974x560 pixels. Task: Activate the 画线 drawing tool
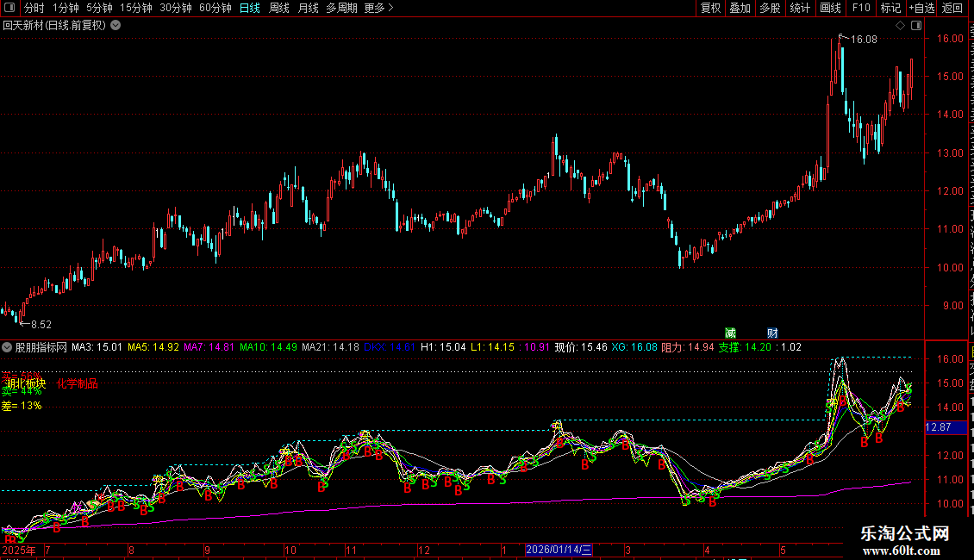[831, 8]
